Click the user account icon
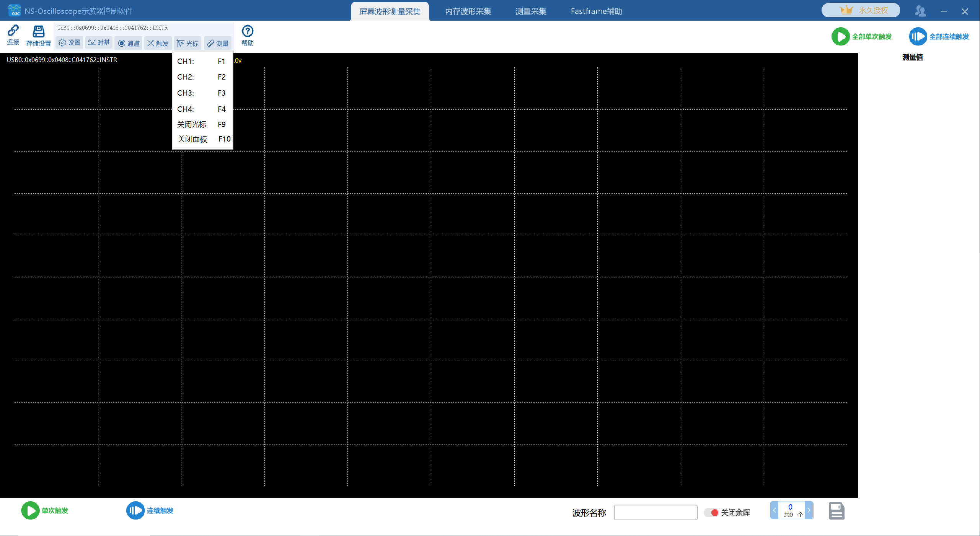980x536 pixels. (x=920, y=11)
